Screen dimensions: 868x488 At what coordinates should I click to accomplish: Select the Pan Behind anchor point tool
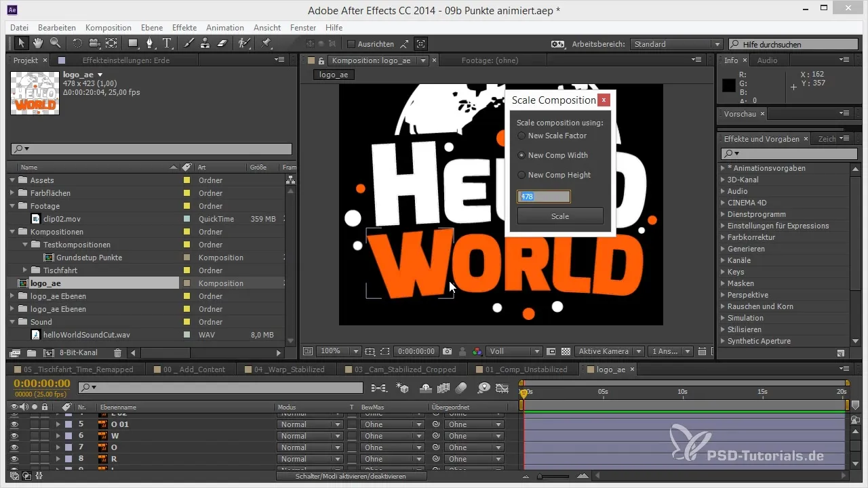111,43
